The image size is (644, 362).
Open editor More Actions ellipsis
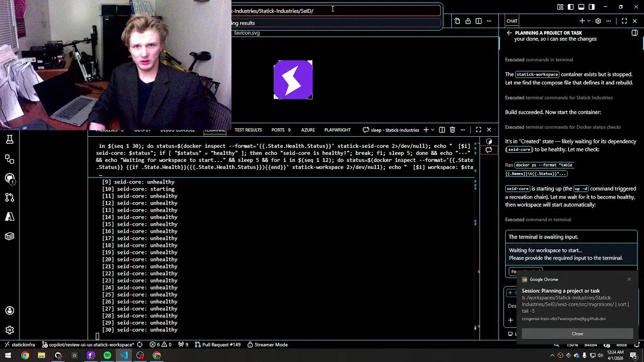tap(490, 21)
